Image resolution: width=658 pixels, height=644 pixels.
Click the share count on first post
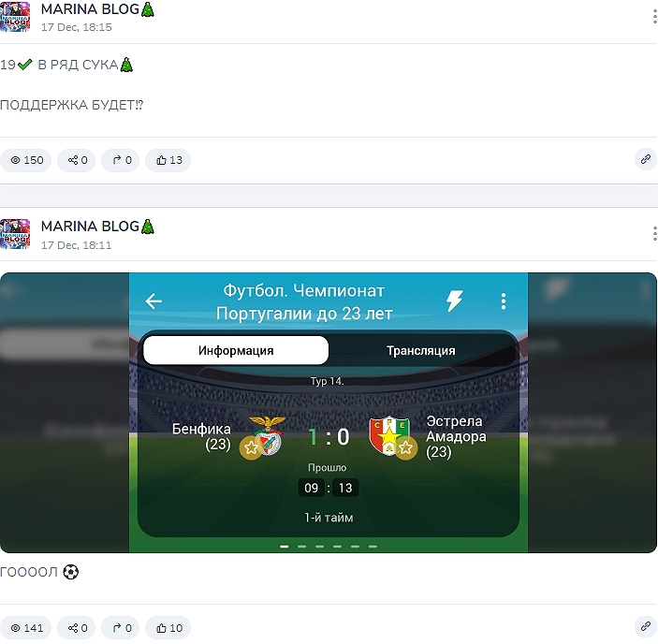point(77,160)
